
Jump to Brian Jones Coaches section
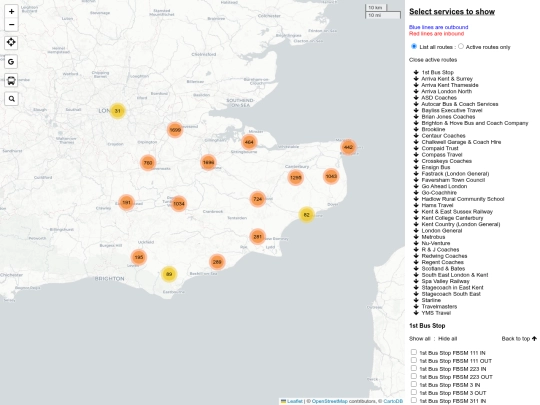[448, 117]
